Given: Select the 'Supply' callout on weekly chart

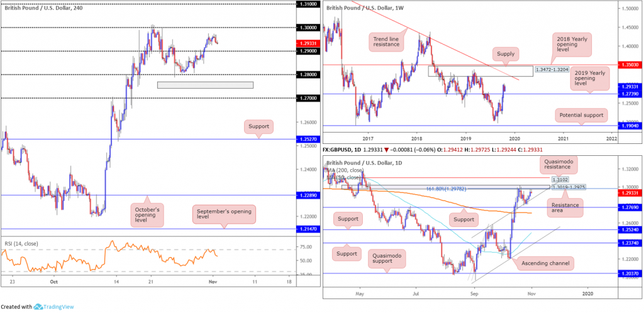Looking at the screenshot, I should coord(506,53).
